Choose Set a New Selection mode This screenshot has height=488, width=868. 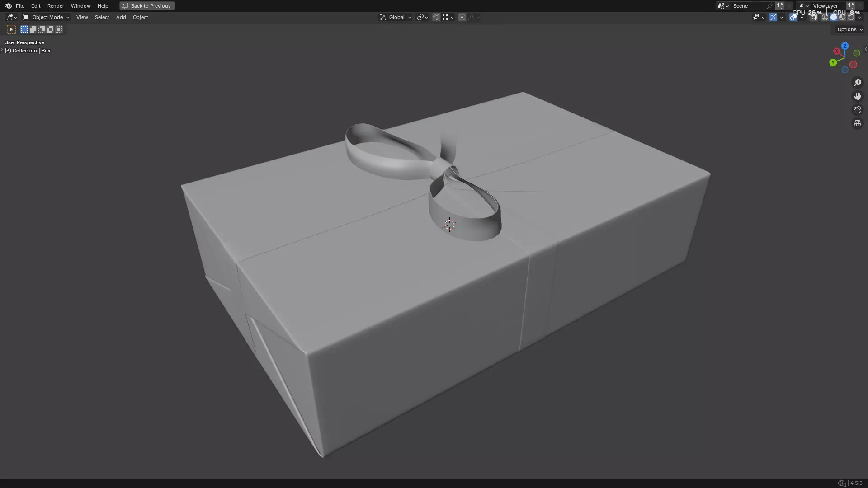(x=24, y=29)
